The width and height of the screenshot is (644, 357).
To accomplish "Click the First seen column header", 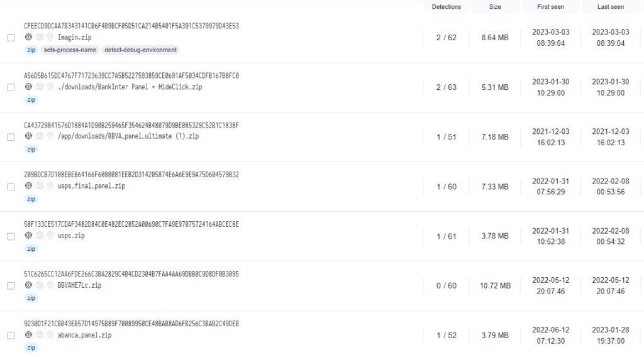I will click(550, 7).
